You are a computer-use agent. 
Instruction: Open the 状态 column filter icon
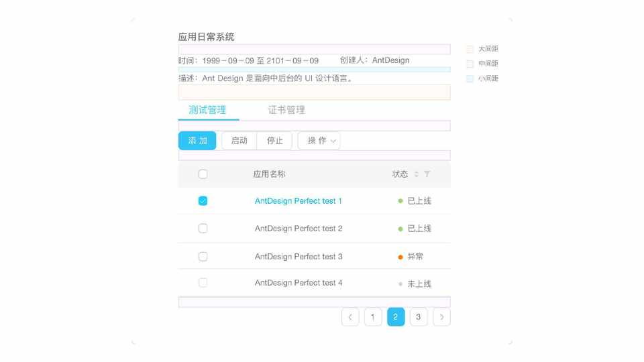pos(427,174)
